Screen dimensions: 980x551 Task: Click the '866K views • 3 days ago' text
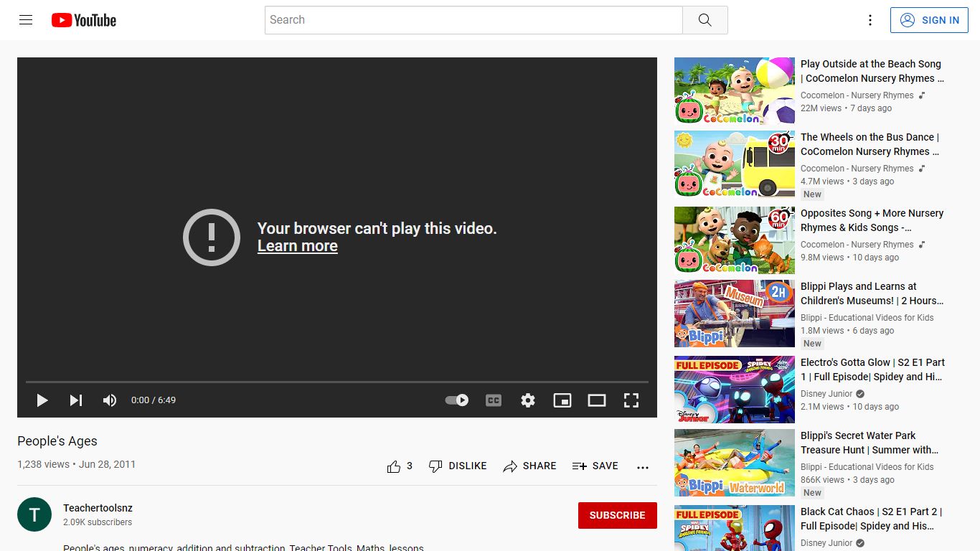click(848, 480)
